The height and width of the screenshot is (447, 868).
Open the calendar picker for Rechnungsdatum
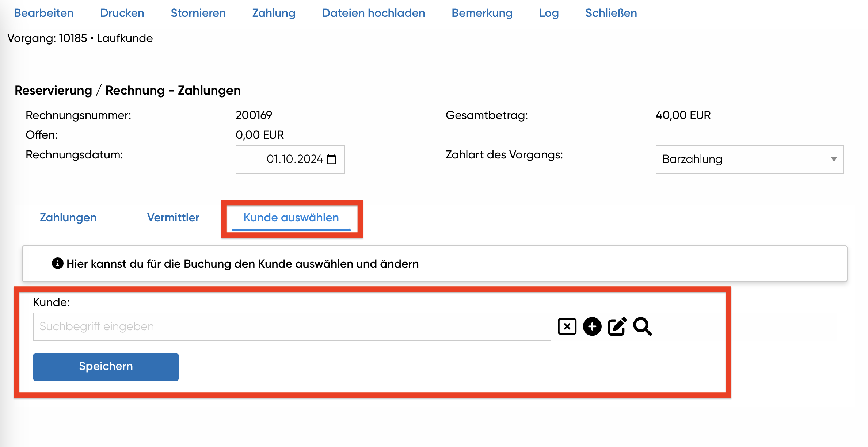(x=331, y=159)
